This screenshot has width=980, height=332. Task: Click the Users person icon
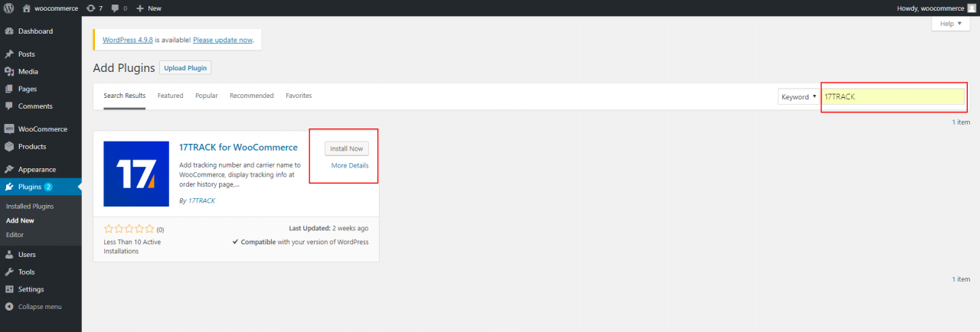(9, 255)
